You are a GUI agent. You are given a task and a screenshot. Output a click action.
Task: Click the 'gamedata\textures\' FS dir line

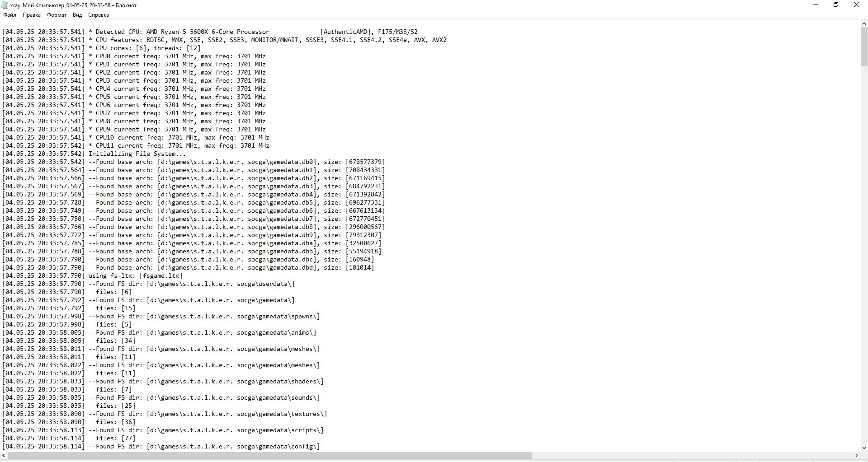tap(165, 414)
